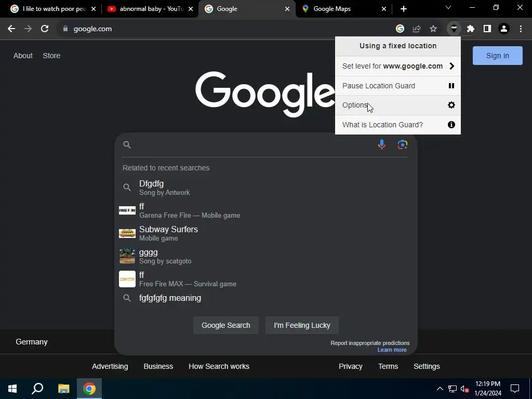Viewport: 532px width, 399px height.
Task: Open 'What is Location Guard?' entry
Action: (398, 125)
